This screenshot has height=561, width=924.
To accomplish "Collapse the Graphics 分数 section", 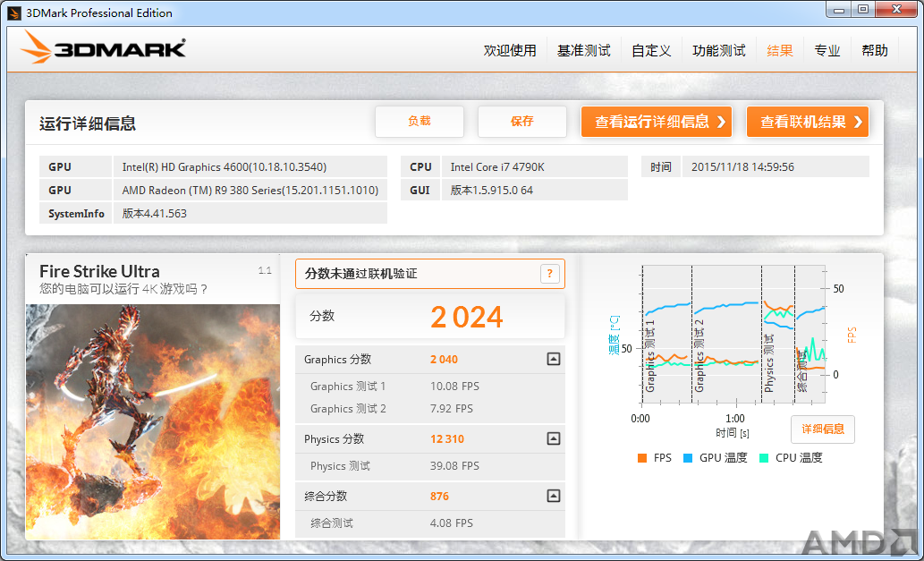I will (x=553, y=359).
